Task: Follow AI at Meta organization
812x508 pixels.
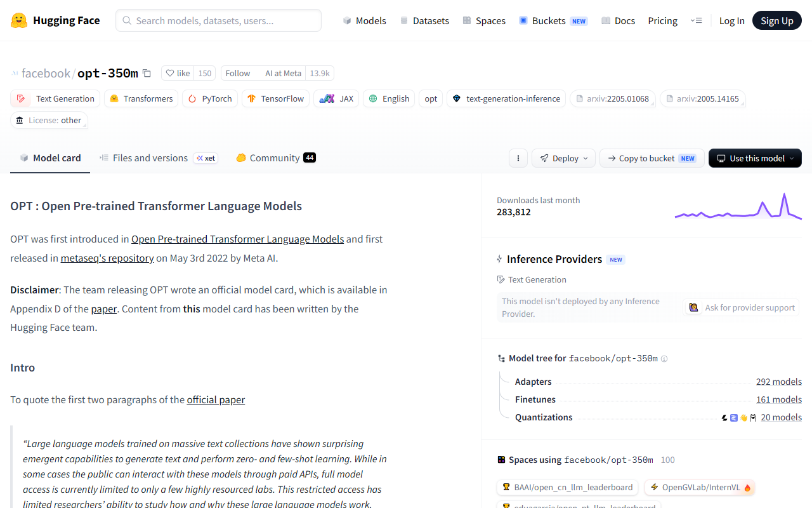Action: pos(238,73)
